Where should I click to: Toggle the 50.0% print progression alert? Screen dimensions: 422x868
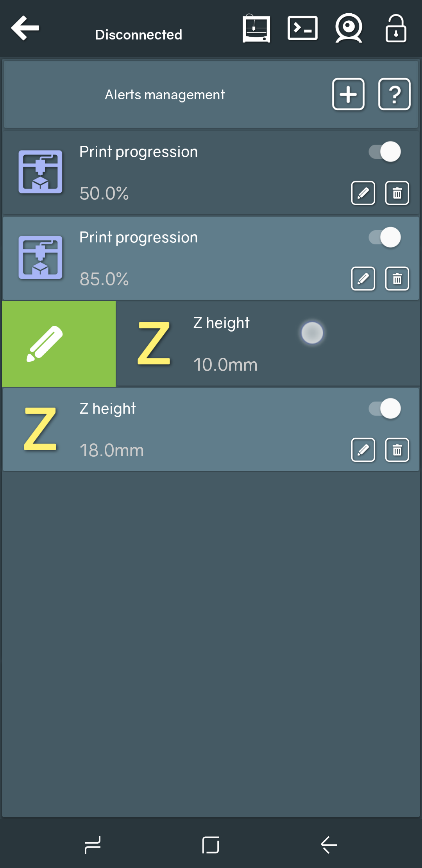(x=385, y=152)
